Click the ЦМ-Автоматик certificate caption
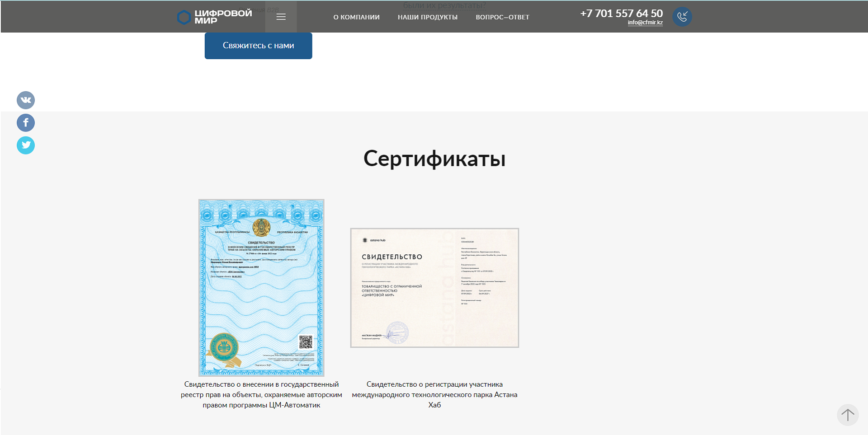Image resolution: width=868 pixels, height=435 pixels. [x=261, y=395]
